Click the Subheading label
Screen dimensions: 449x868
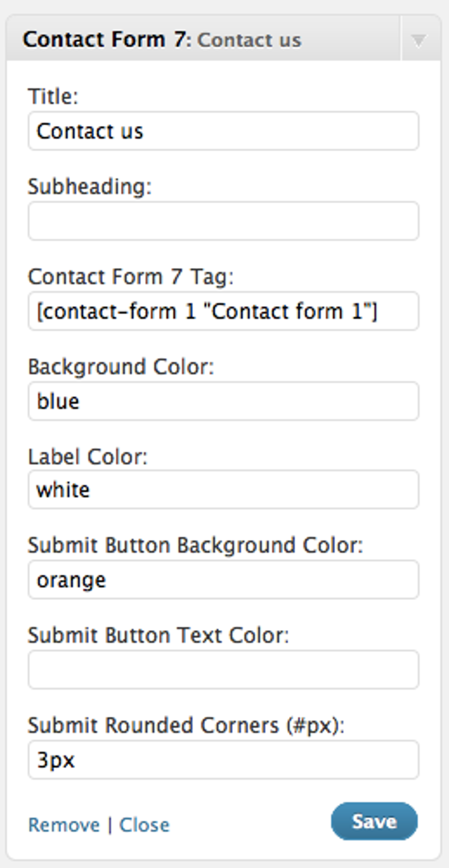[90, 186]
